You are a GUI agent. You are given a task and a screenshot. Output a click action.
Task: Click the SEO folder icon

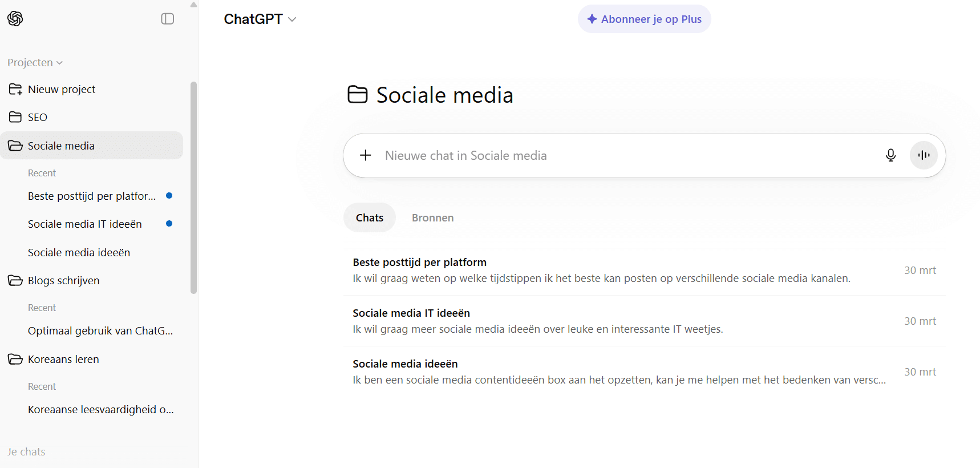coord(15,117)
